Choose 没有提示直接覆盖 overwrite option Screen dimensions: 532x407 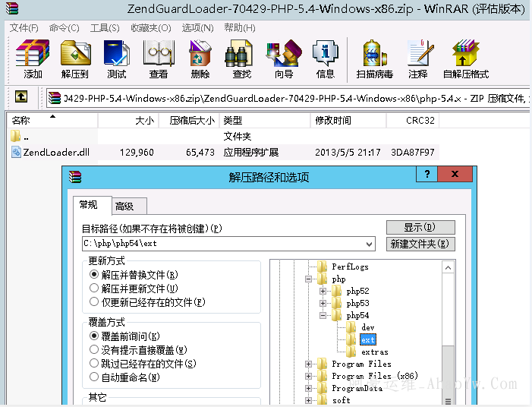coord(95,349)
